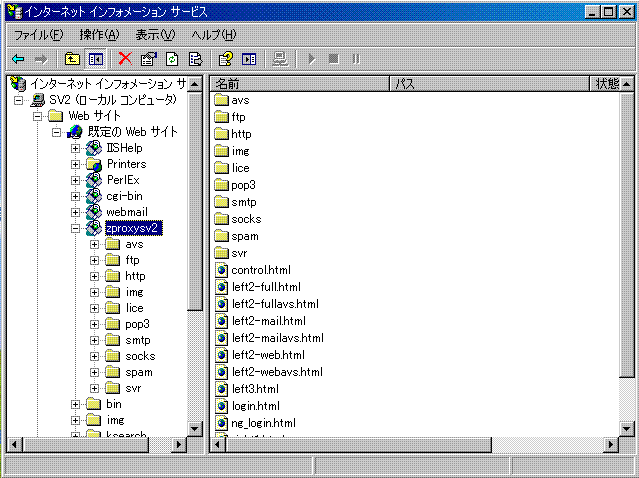639x478 pixels.
Task: Select the avs folder icon in list
Action: (x=221, y=100)
